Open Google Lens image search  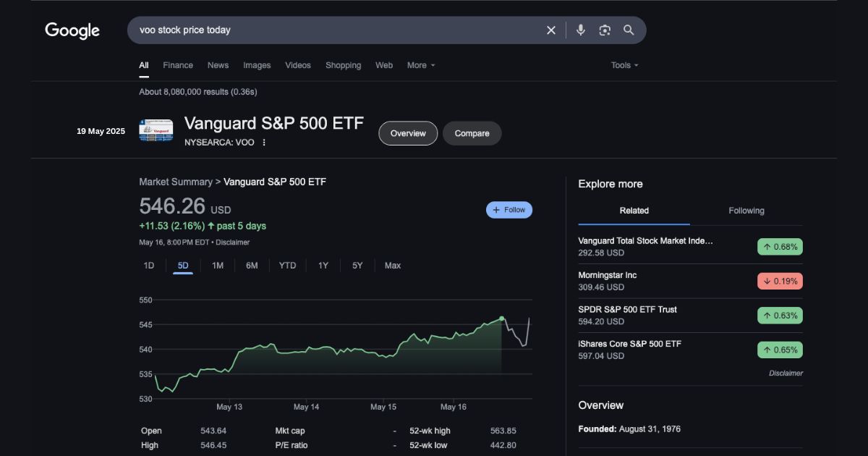click(604, 30)
